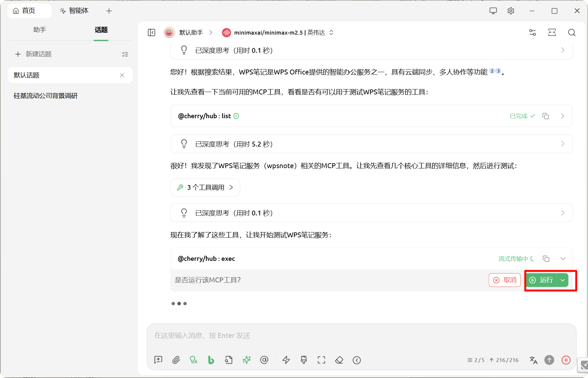The width and height of the screenshot is (588, 378).
Task: Open citation reference 2
Action: pyautogui.click(x=492, y=71)
